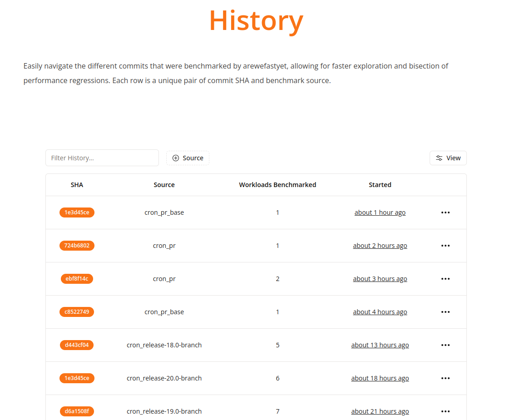This screenshot has height=420, width=520.
Task: Click SHA badge d443cf04
Action: click(x=77, y=345)
